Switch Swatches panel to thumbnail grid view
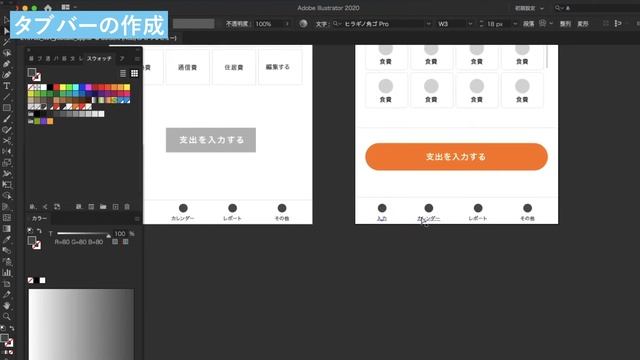The image size is (640, 360). pos(134,73)
